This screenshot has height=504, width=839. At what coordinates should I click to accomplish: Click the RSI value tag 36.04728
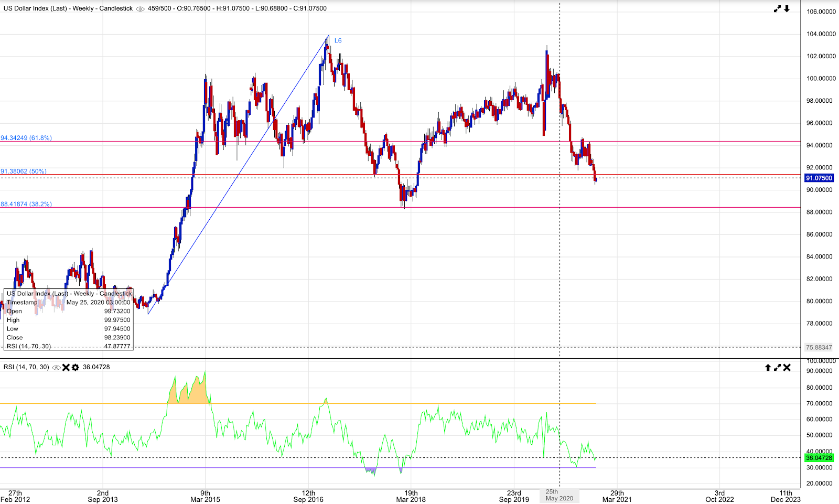pyautogui.click(x=819, y=458)
